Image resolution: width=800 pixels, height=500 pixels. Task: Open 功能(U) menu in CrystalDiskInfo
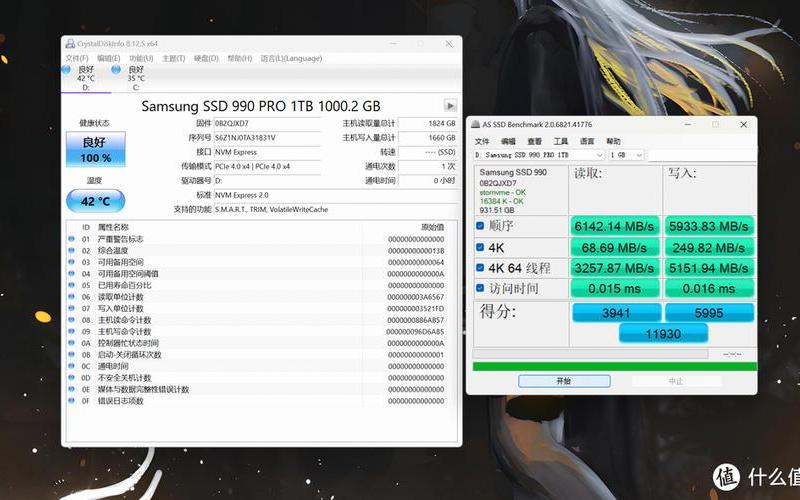tap(141, 58)
